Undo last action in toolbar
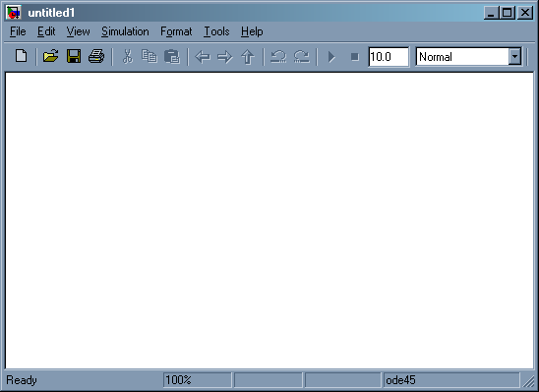The width and height of the screenshot is (539, 392). [278, 56]
